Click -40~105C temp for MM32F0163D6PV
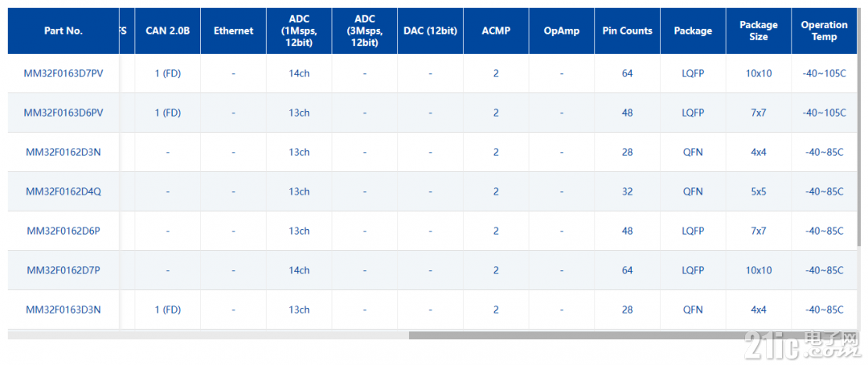The width and height of the screenshot is (868, 365). click(x=825, y=113)
